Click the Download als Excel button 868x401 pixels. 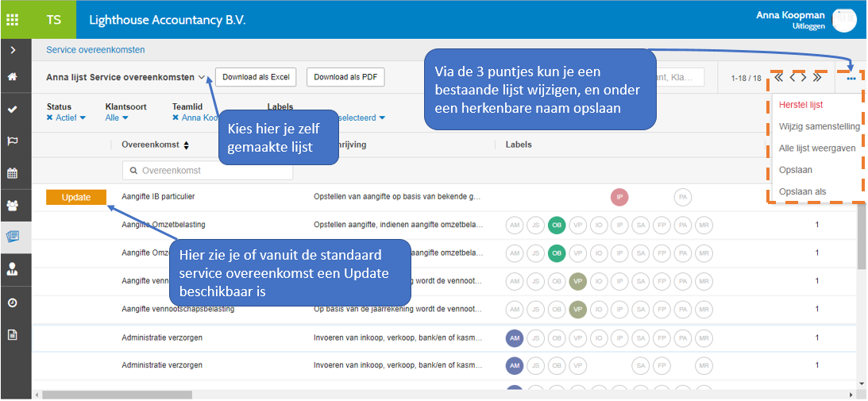pos(256,77)
